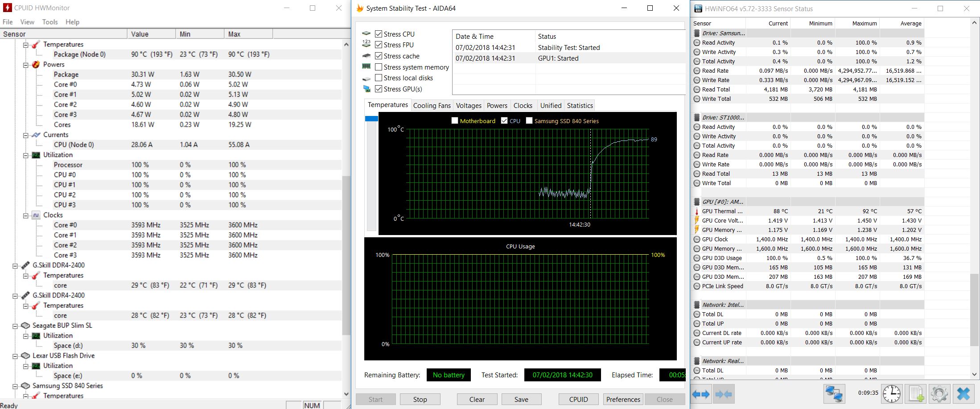
Task: Reset elapsed time with clock icon
Action: [x=891, y=394]
